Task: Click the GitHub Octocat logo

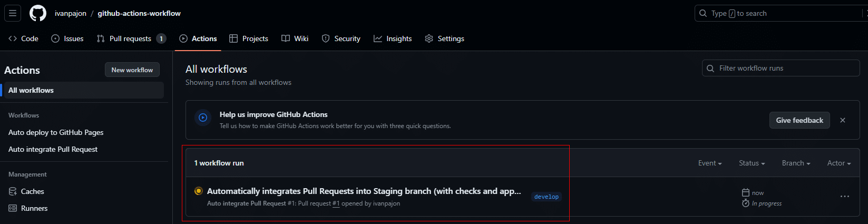Action: coord(38,13)
